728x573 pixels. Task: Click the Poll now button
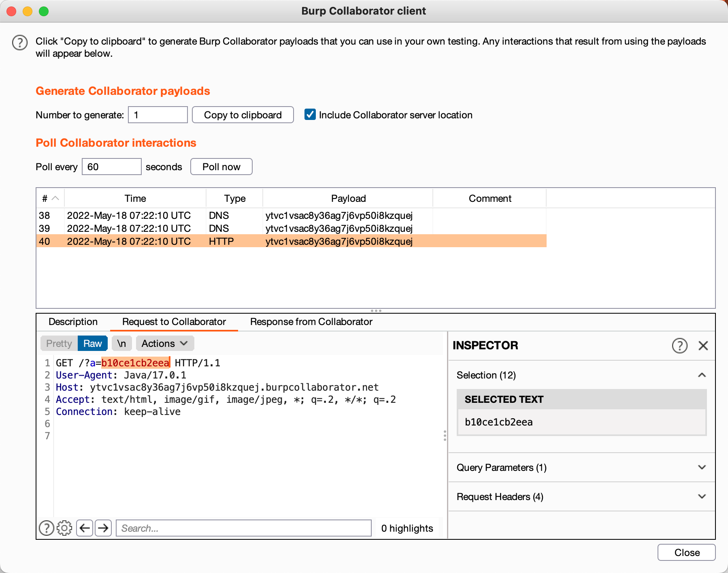click(x=221, y=167)
